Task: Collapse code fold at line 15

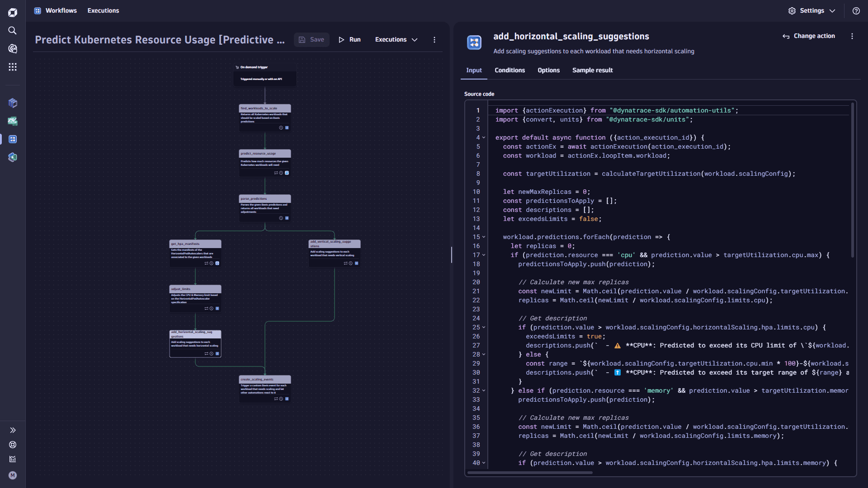Action: tap(484, 237)
